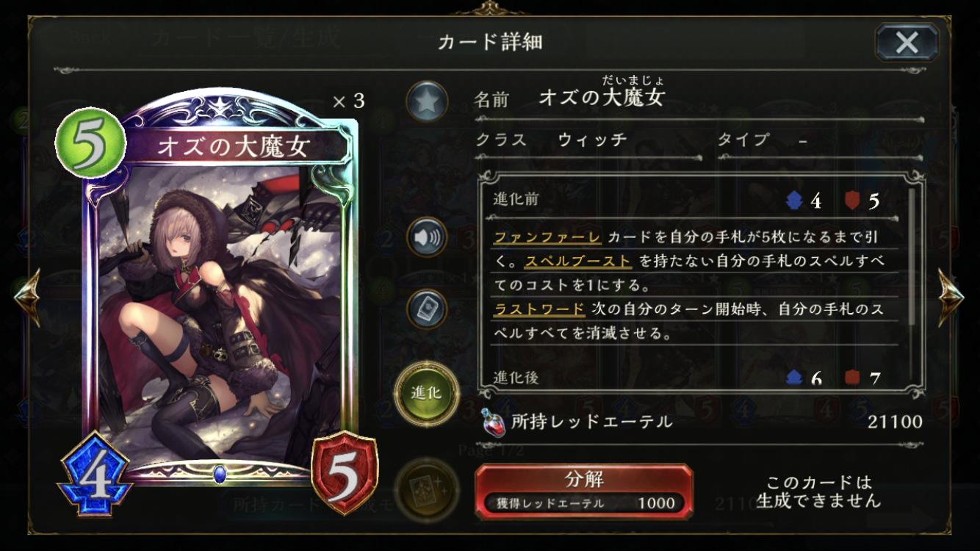The height and width of the screenshot is (551, 980).
Task: Click the star favorite icon
Action: [x=427, y=101]
